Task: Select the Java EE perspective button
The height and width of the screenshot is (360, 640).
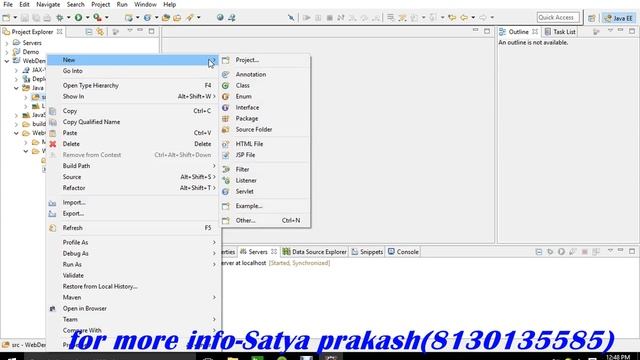Action: click(x=618, y=18)
